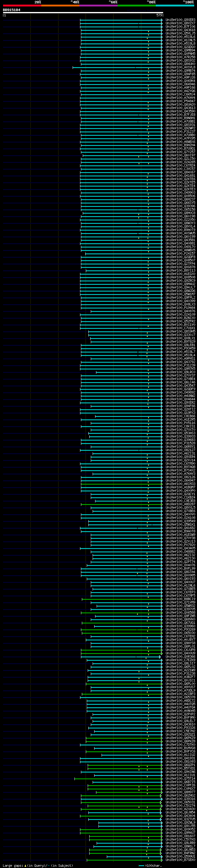Open hit UniRef100_A0SVL8
Viewport: 197px width, 868px height.
180,67
